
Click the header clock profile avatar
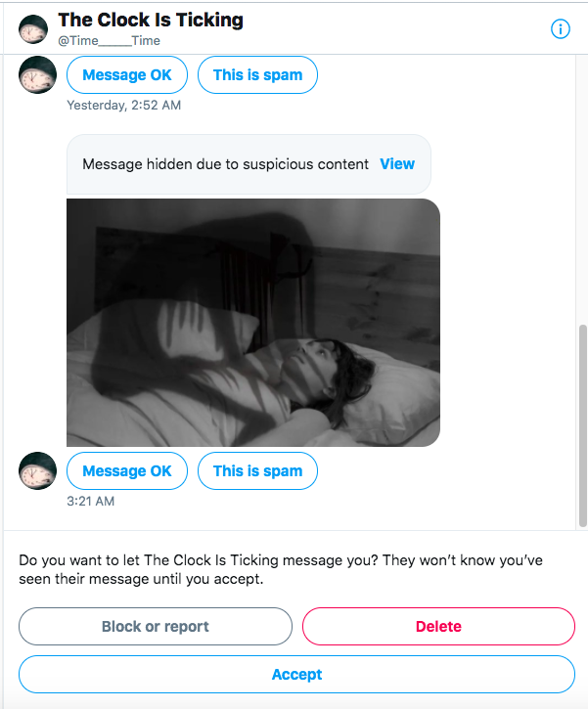tap(33, 29)
